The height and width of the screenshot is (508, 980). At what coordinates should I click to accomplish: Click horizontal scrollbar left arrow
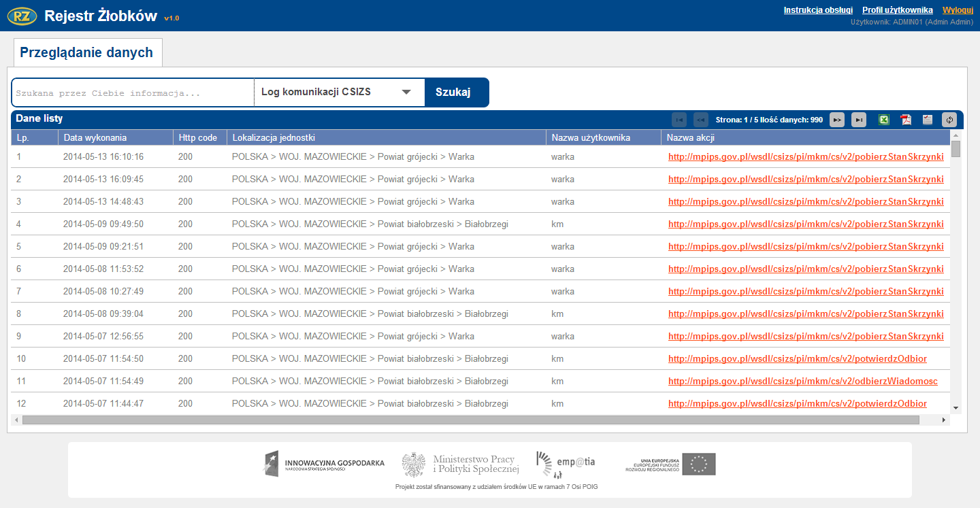click(17, 420)
